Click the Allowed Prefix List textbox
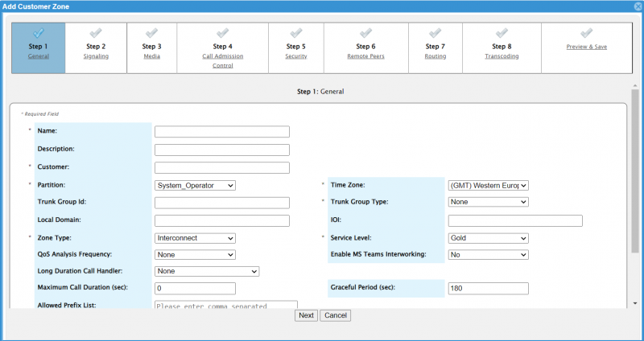Image resolution: width=644 pixels, height=341 pixels. coord(226,305)
